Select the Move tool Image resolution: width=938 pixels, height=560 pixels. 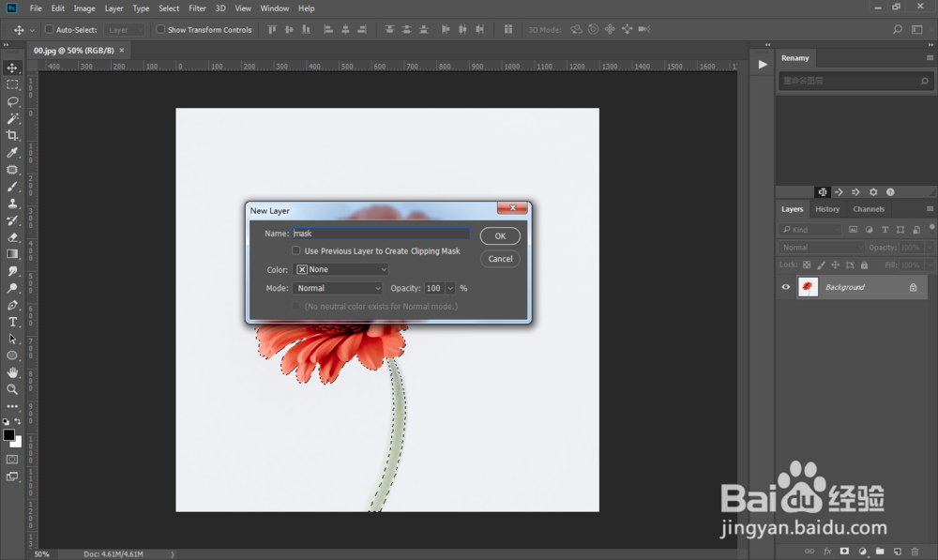[x=12, y=68]
